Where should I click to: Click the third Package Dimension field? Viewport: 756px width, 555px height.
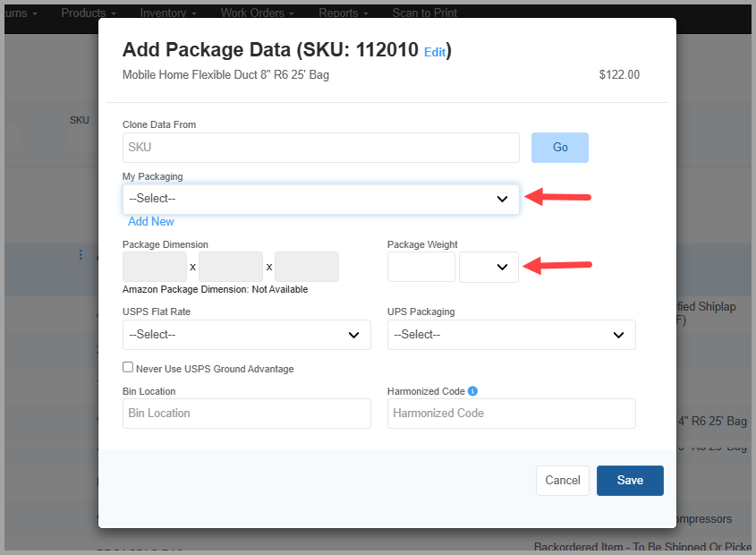tap(307, 267)
